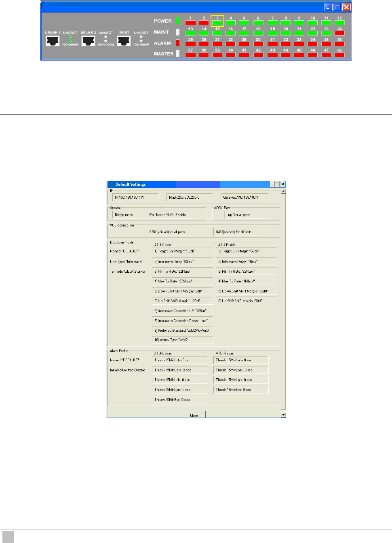The width and height of the screenshot is (392, 543).
Task: Click the MGMT Ethernet port icon
Action: pos(124,40)
